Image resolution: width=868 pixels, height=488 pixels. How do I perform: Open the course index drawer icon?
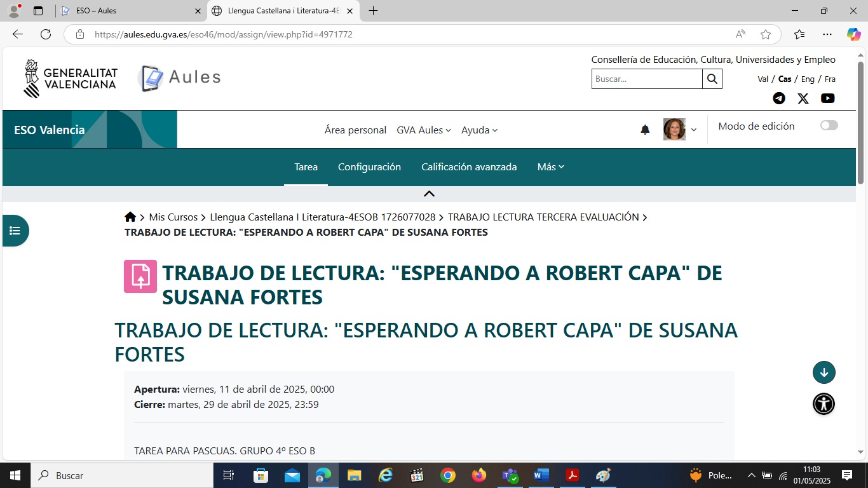[15, 231]
